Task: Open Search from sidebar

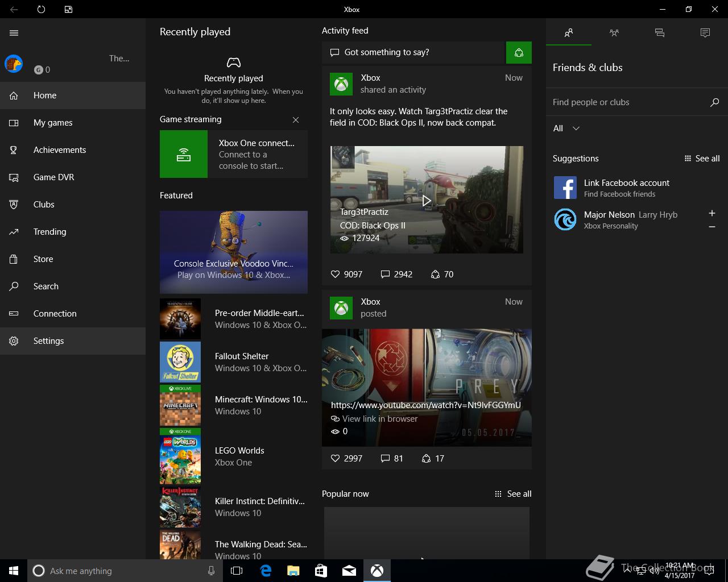Action: (73, 286)
